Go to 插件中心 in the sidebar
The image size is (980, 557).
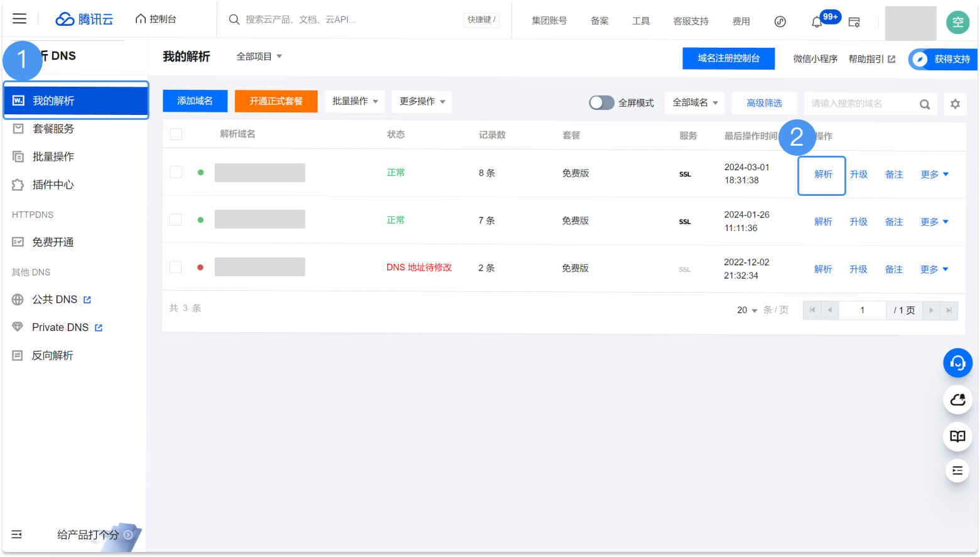coord(53,185)
